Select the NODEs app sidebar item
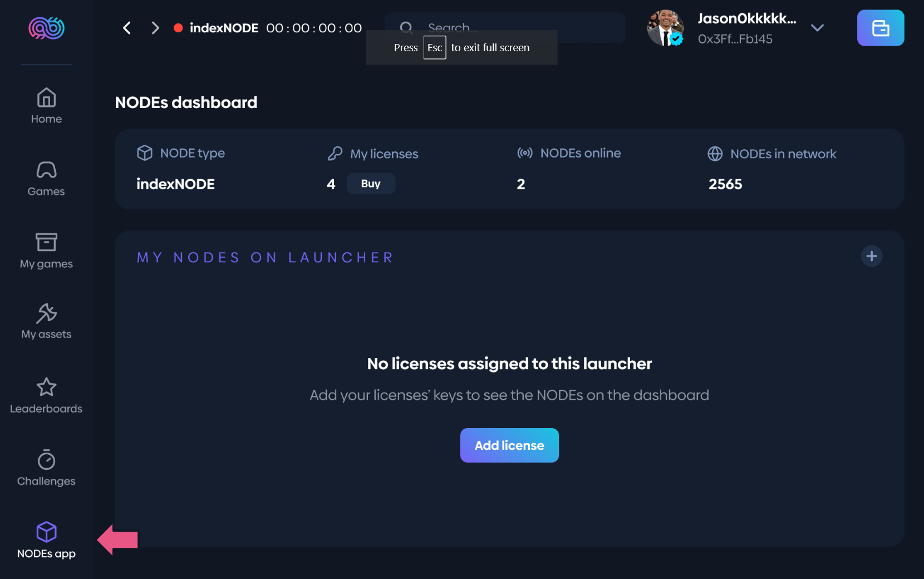This screenshot has width=924, height=579. pos(46,540)
